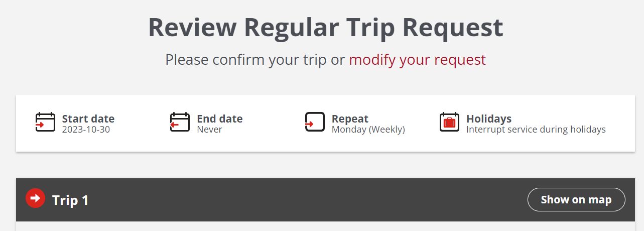The image size is (644, 231).
Task: Click the Holidays label
Action: 489,119
